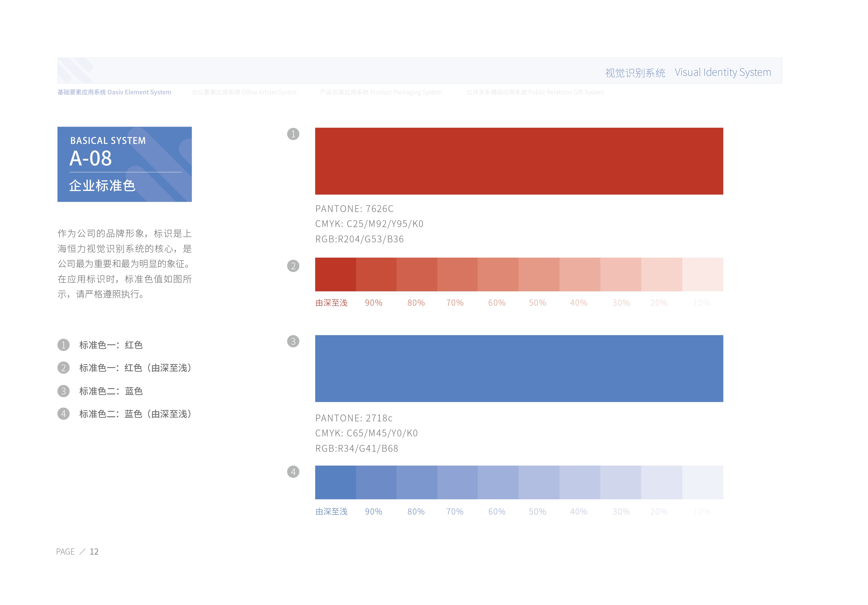The image size is (868, 605).
Task: Click legend text 标准色一：红色
Action: click(x=111, y=345)
